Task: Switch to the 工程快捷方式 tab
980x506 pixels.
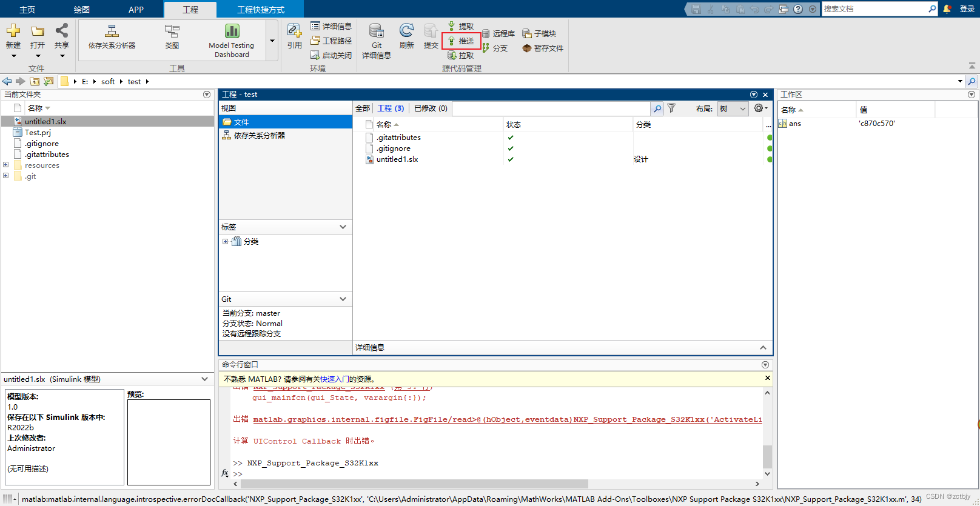Action: [x=261, y=10]
